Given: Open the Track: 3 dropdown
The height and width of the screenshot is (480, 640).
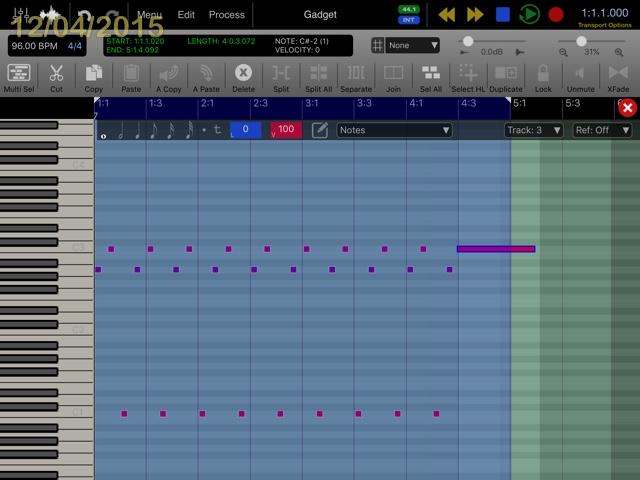Looking at the screenshot, I should click(533, 130).
